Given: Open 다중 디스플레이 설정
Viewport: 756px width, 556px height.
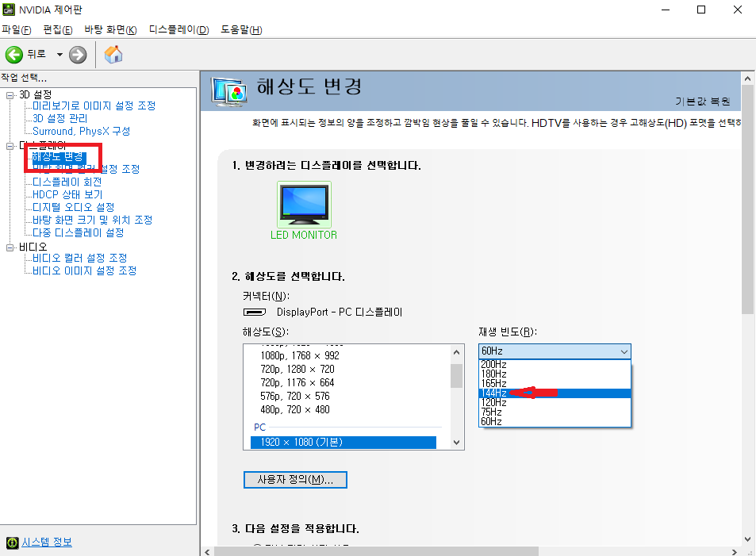Looking at the screenshot, I should pyautogui.click(x=78, y=232).
